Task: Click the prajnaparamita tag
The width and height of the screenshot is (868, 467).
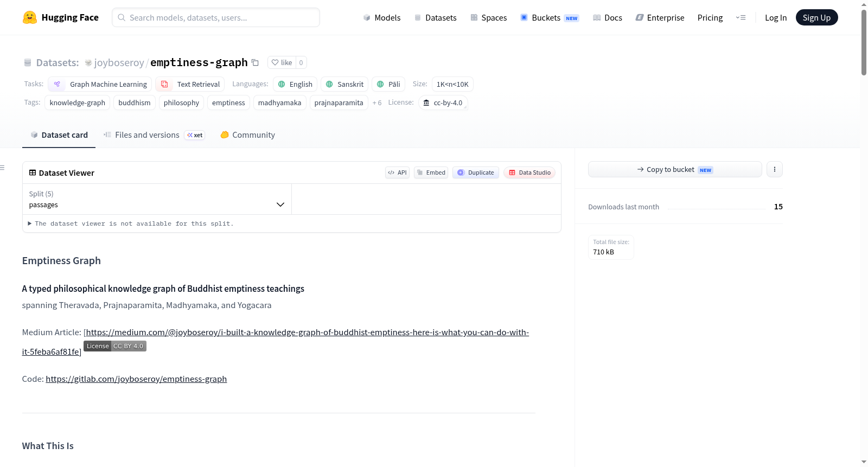Action: 339,103
